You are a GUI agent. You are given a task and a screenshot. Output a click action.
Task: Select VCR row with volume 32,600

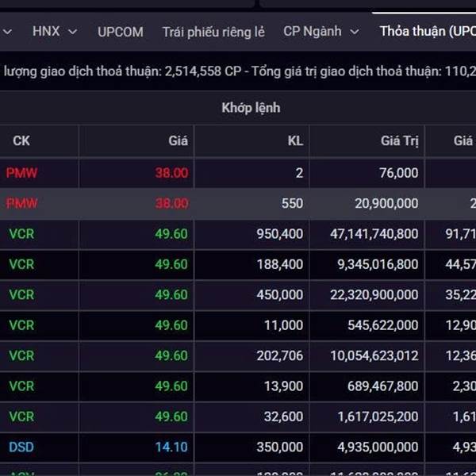pyautogui.click(x=238, y=416)
